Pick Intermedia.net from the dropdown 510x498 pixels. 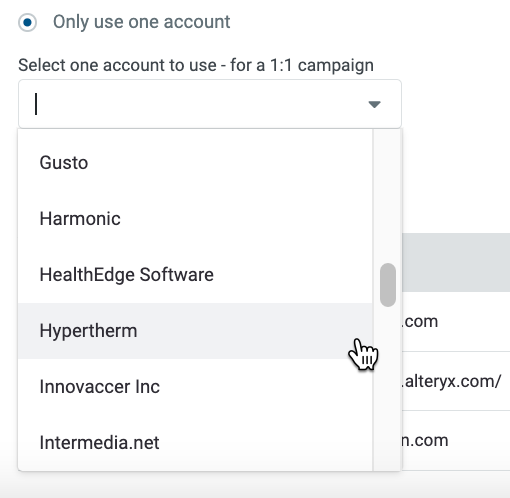[x=195, y=443]
